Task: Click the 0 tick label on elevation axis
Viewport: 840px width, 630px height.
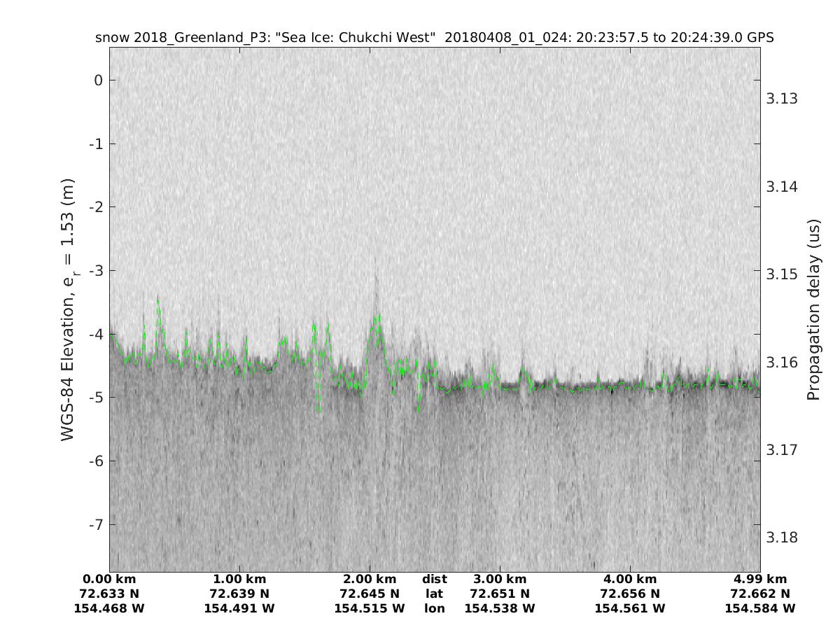Action: 99,80
